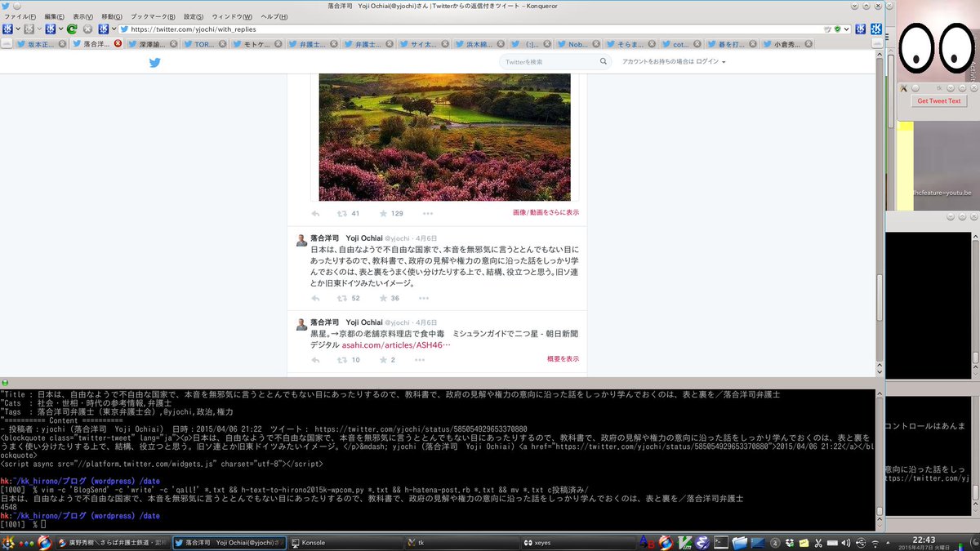980x551 pixels.
Task: Retweet the tweet showing 52 retweets
Action: pos(342,298)
